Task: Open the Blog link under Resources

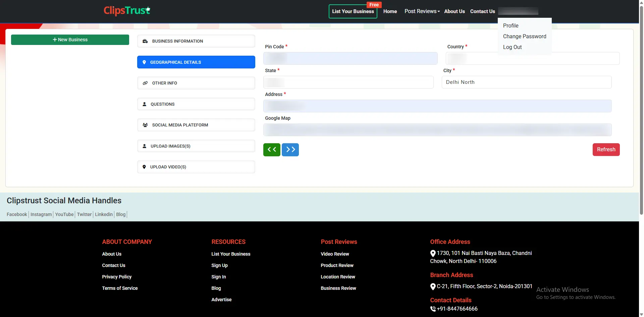Action: (x=216, y=288)
